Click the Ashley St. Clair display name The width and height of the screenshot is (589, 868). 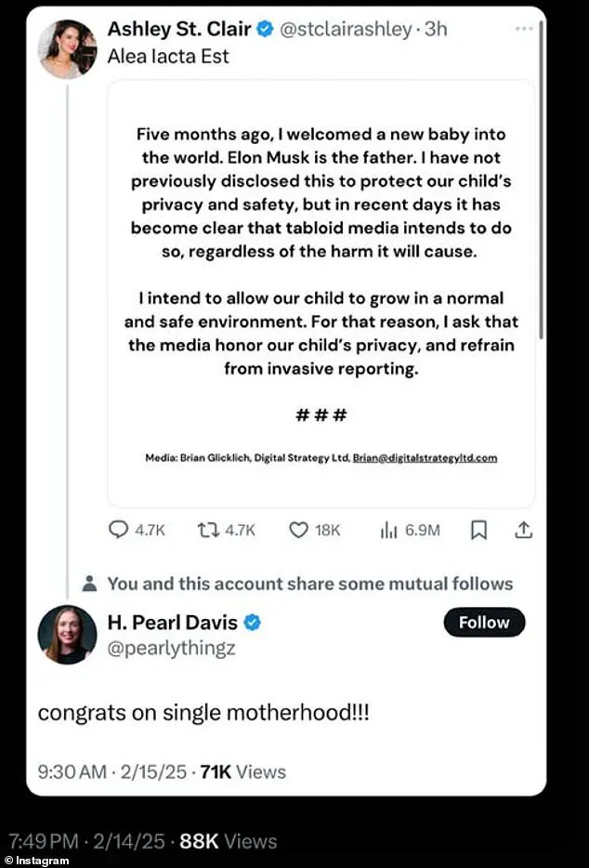(179, 29)
